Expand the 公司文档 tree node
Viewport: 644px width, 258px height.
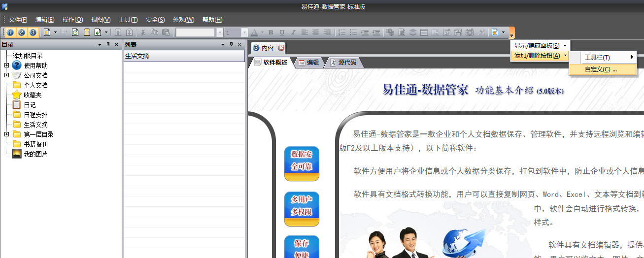coord(7,75)
